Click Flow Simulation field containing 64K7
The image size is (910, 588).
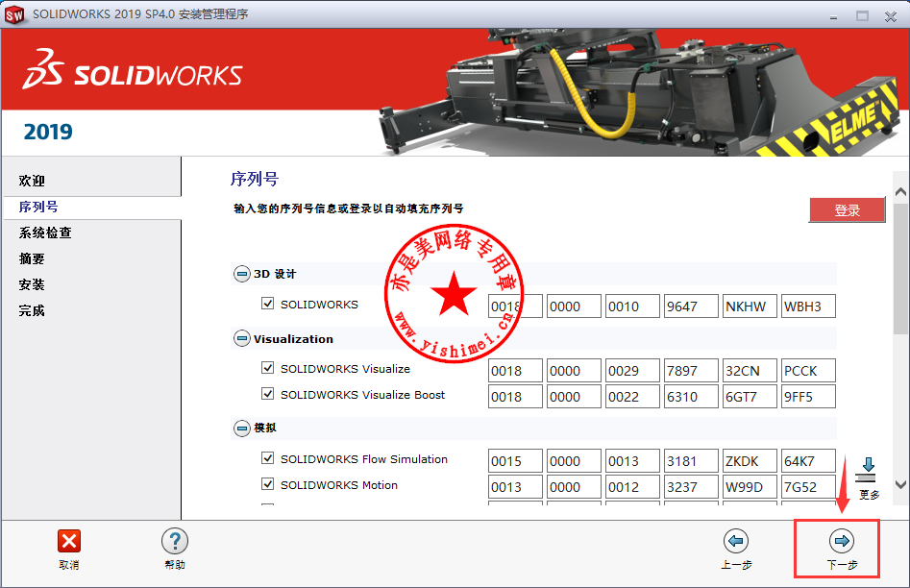808,461
